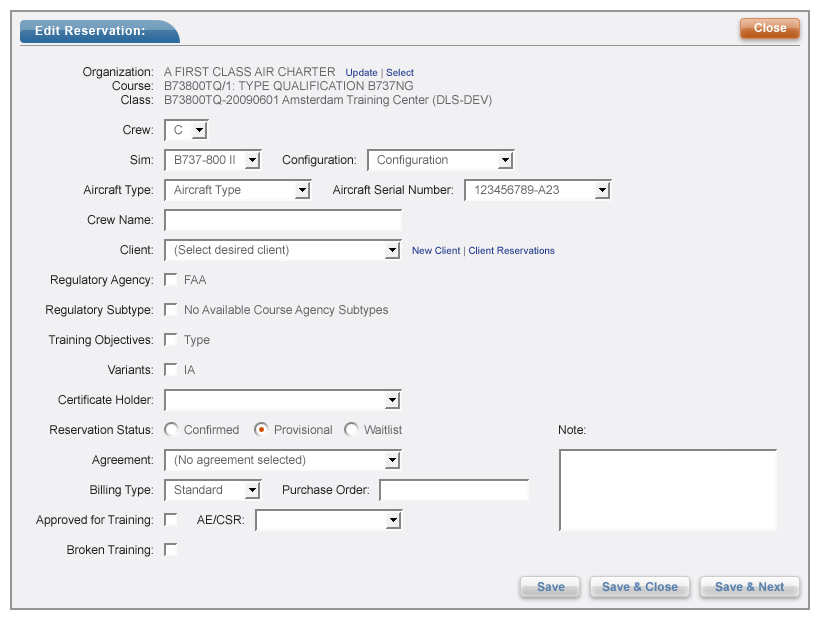This screenshot has height=620, width=820.
Task: Click the Purchase Order input field
Action: point(454,490)
